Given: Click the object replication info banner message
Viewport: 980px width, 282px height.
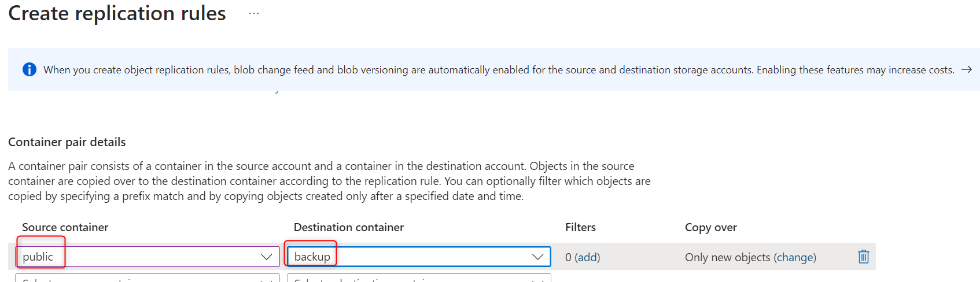Looking at the screenshot, I should 498,70.
